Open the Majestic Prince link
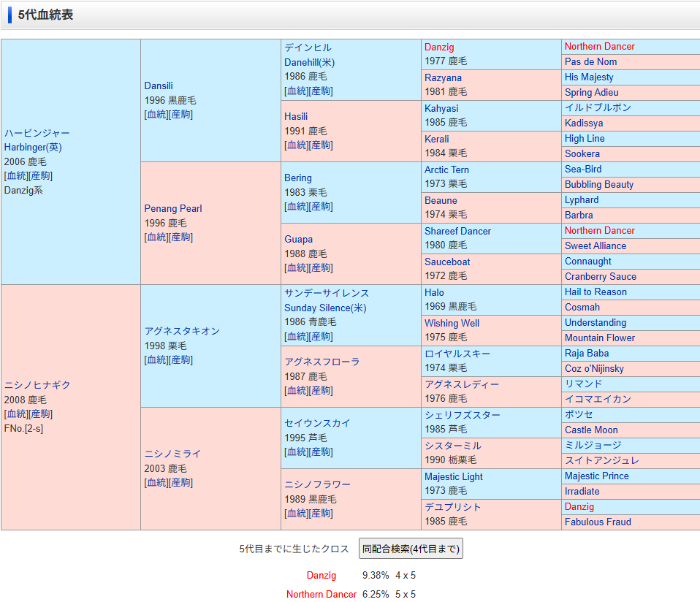This screenshot has height=602, width=700. click(x=596, y=476)
